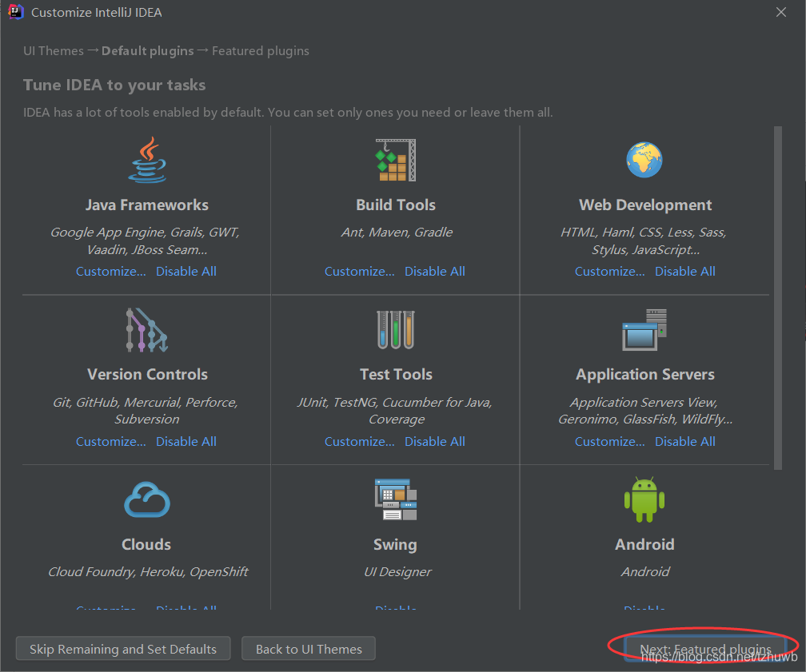Image resolution: width=806 pixels, height=672 pixels.
Task: Open Customize for Application Servers
Action: pos(609,441)
